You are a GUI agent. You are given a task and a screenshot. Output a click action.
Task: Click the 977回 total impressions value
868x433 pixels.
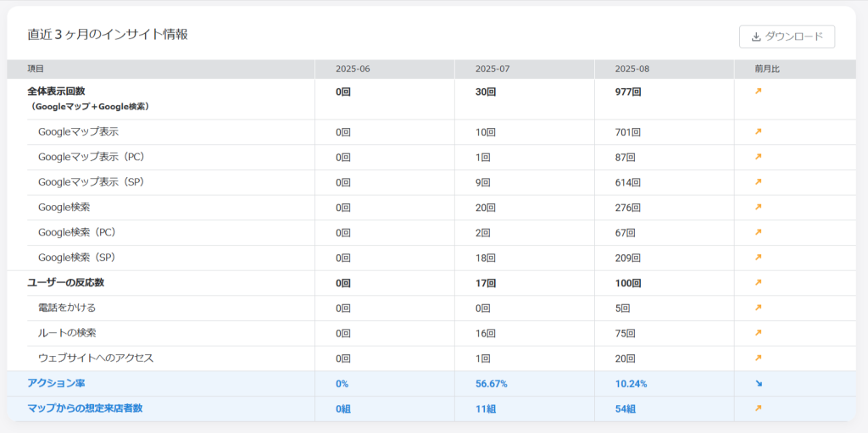tap(628, 92)
